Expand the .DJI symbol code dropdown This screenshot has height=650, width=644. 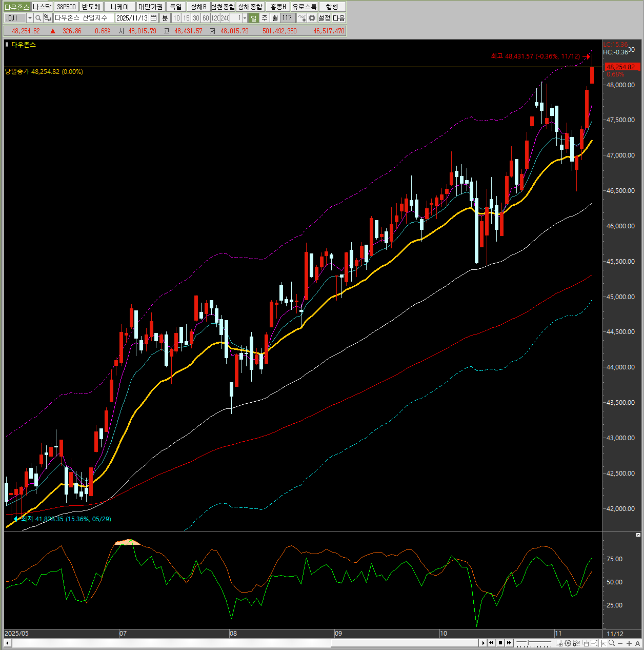pyautogui.click(x=30, y=18)
